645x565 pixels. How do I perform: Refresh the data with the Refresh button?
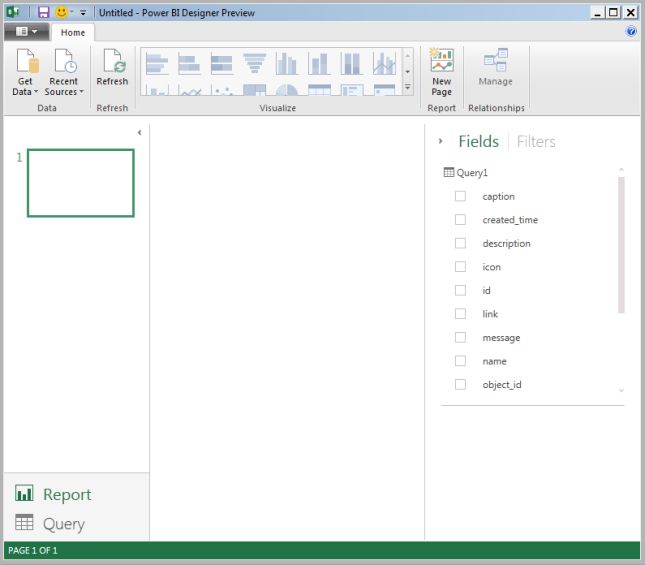112,67
